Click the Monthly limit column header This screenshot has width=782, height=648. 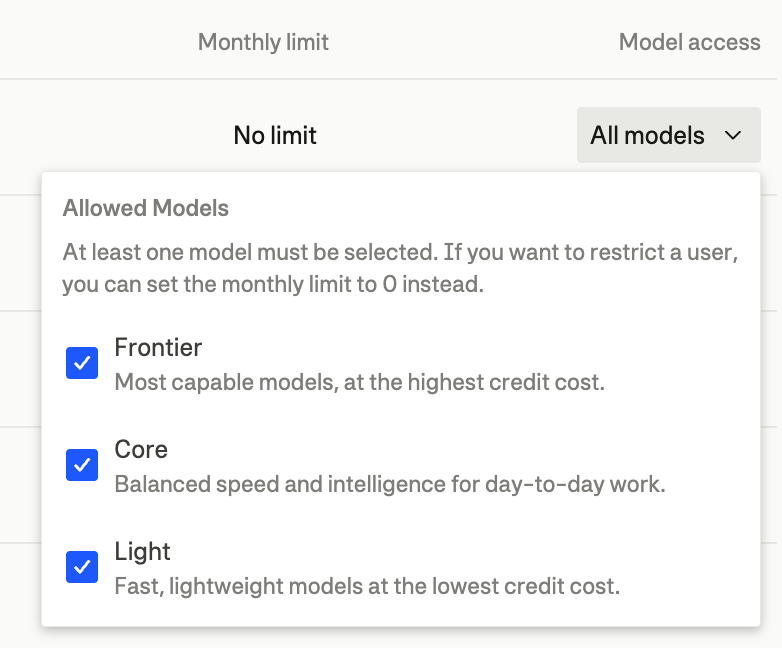coord(263,42)
